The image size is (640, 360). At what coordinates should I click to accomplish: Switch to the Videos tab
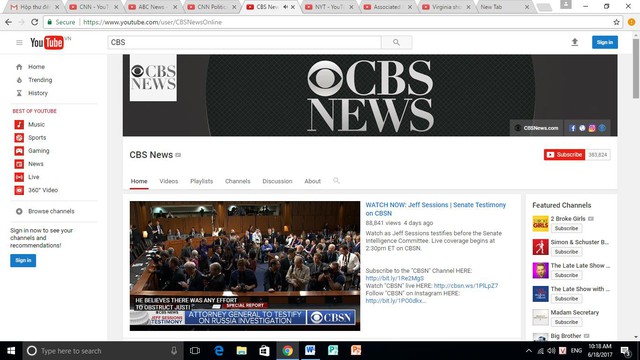coord(169,181)
